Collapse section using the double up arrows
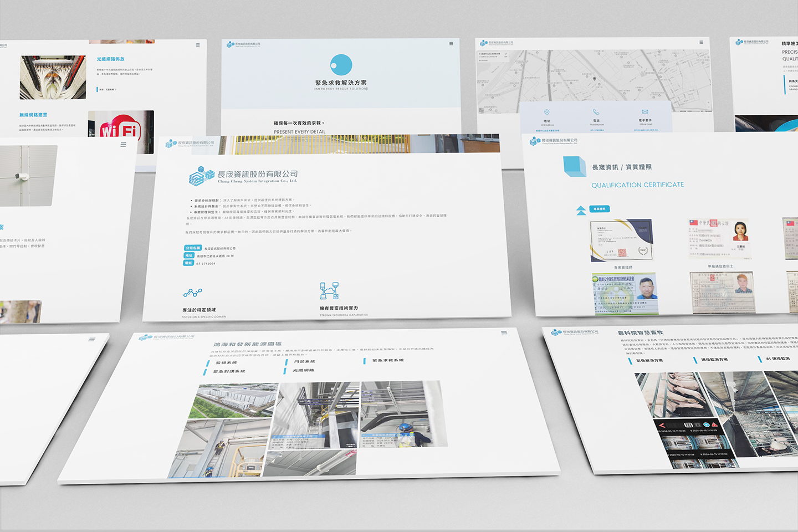 click(581, 211)
